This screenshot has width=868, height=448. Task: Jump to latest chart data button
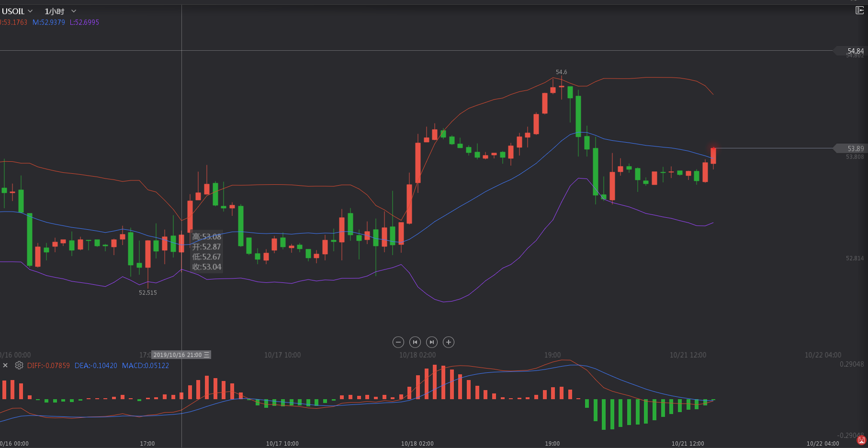point(432,342)
